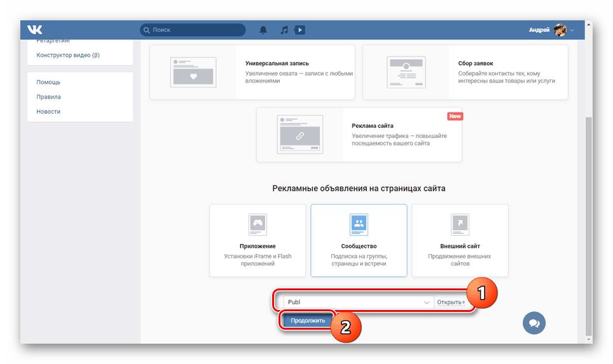Select the Приложение gamepad icon
The width and height of the screenshot is (613, 364).
(x=258, y=224)
